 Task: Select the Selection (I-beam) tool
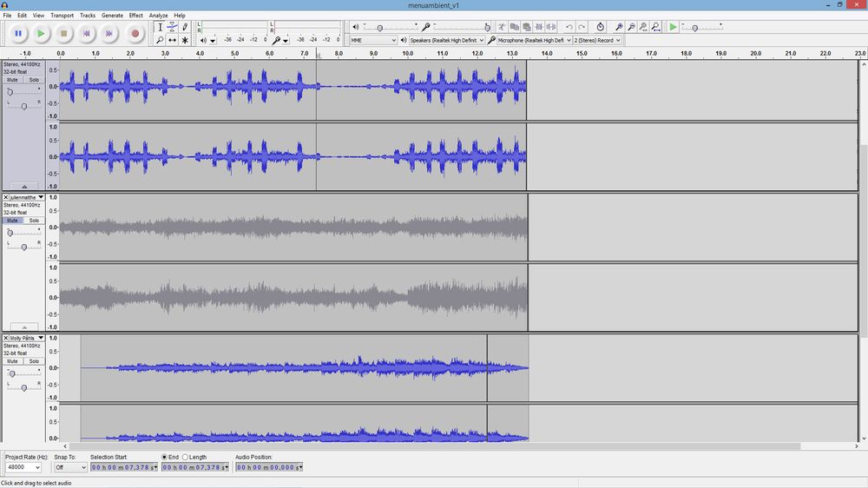coord(160,27)
